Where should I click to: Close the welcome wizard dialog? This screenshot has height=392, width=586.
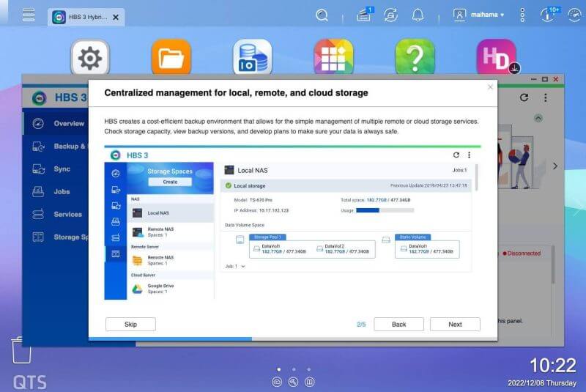tap(490, 87)
